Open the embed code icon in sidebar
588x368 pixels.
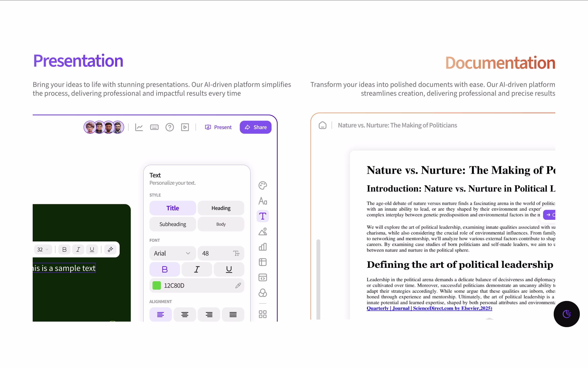tap(263, 277)
